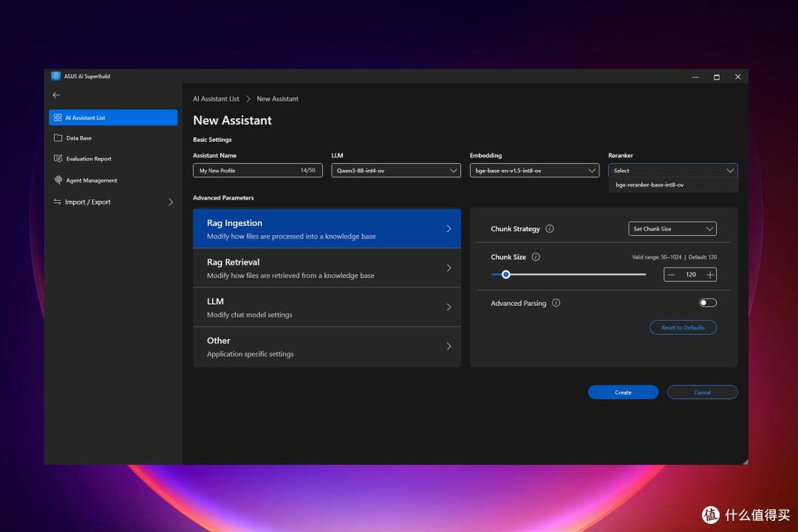
Task: Expand Import / Export submenu chevron
Action: coord(171,202)
